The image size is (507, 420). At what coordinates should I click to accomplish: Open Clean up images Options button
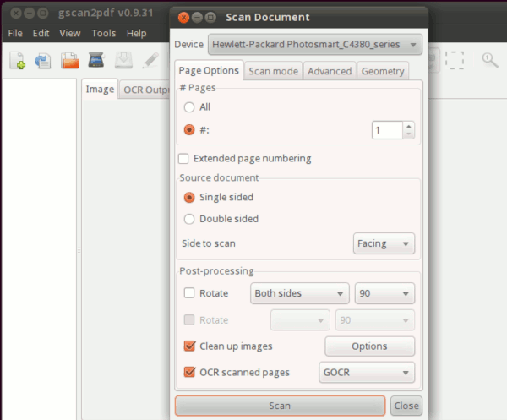pyautogui.click(x=369, y=346)
